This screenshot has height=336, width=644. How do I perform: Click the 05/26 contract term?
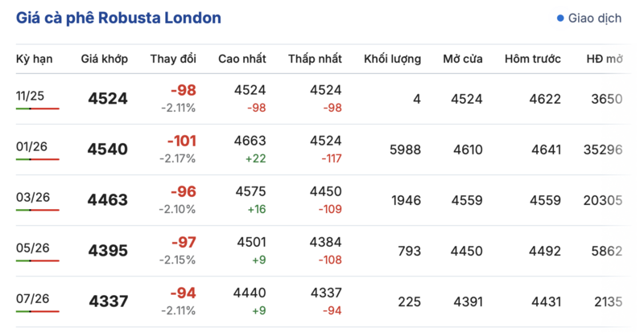[x=31, y=249]
